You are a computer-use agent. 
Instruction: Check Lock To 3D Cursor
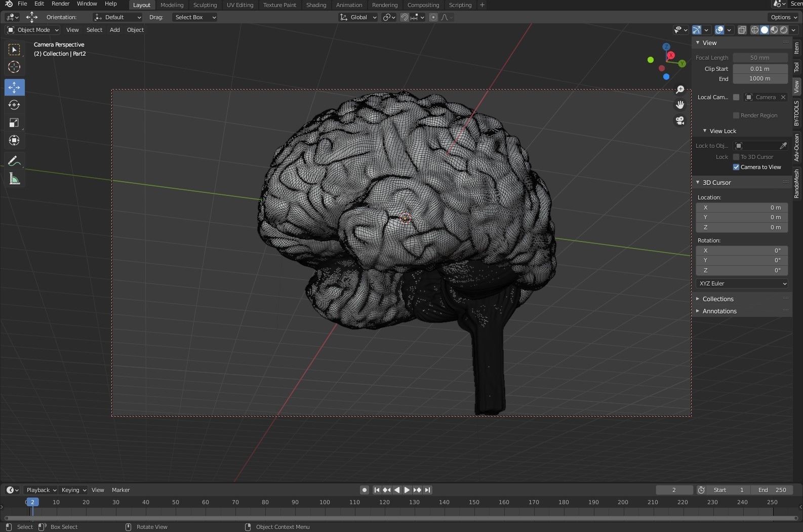[x=736, y=157]
